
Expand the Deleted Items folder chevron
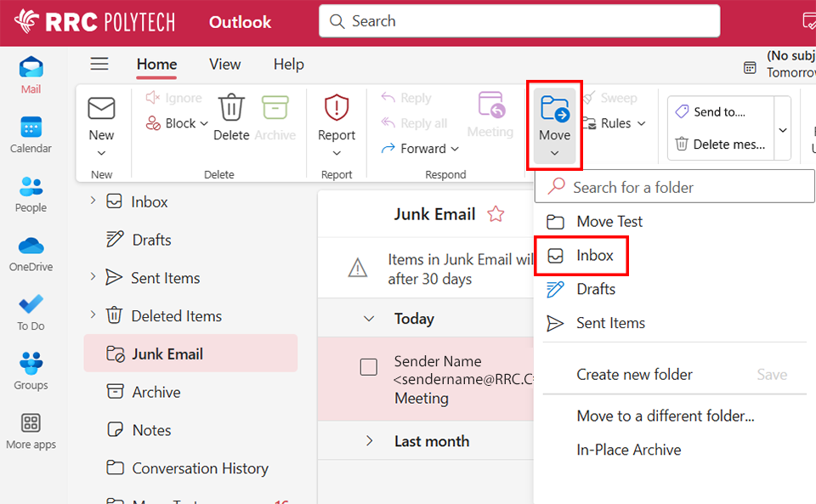point(93,314)
